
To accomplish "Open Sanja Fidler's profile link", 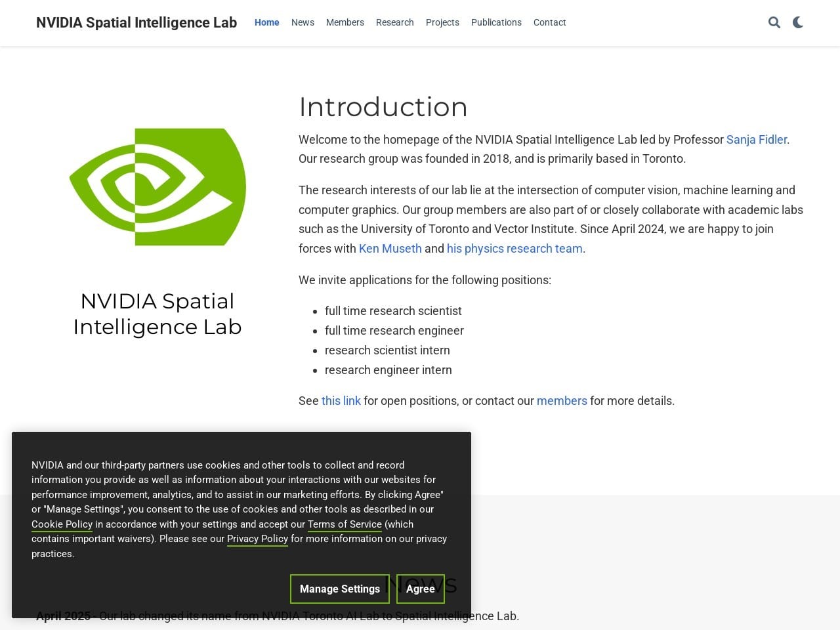I will pyautogui.click(x=756, y=139).
